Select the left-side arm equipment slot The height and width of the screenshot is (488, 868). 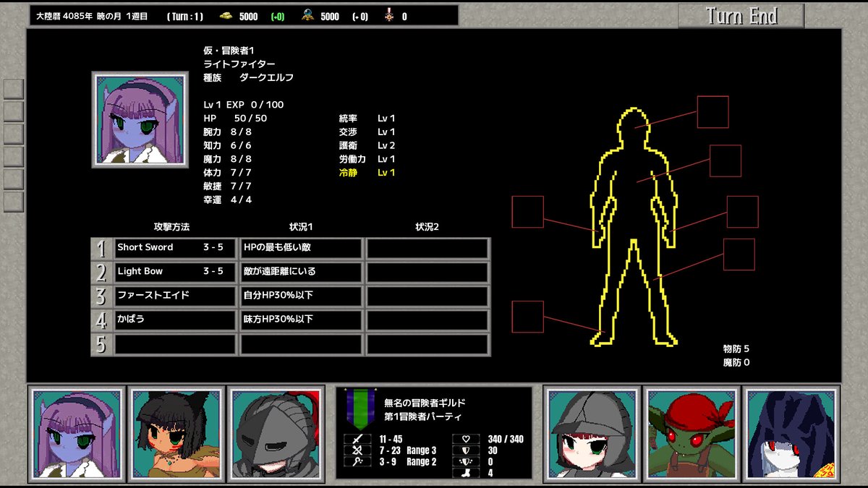pos(527,212)
